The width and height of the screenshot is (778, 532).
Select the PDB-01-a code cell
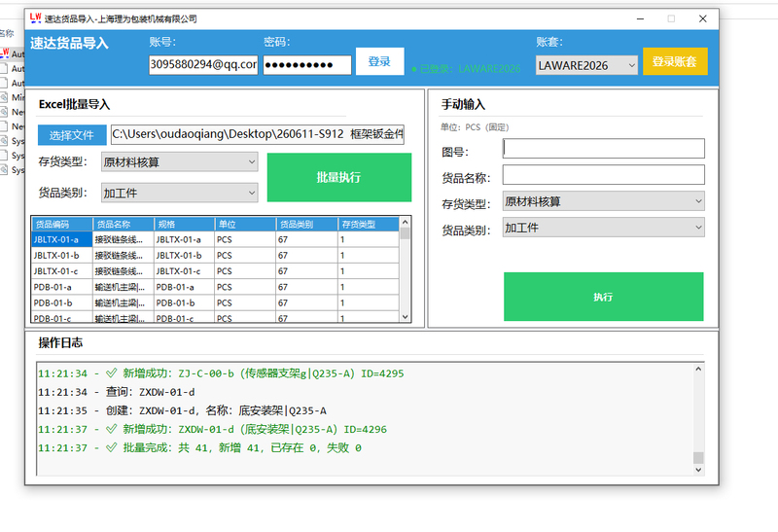tap(62, 287)
